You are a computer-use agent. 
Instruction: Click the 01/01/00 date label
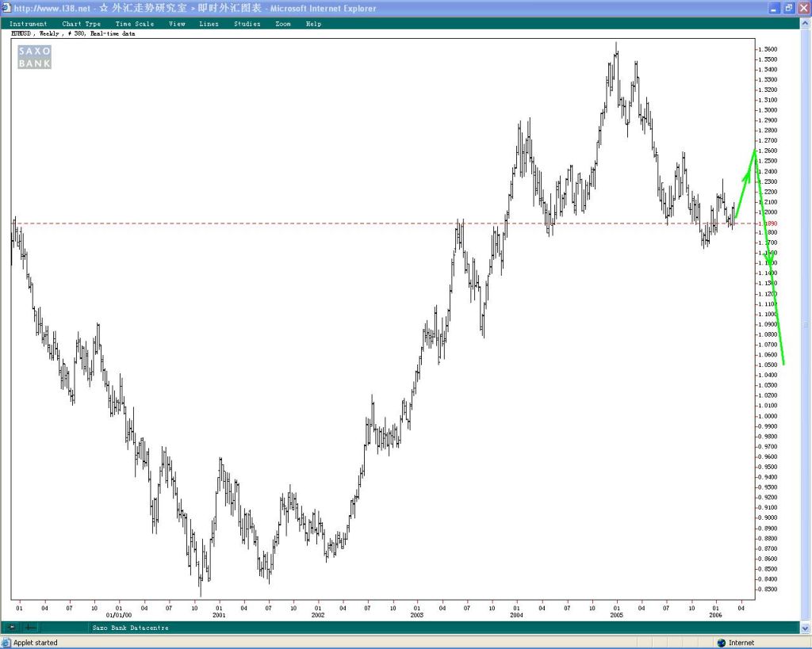pyautogui.click(x=119, y=616)
